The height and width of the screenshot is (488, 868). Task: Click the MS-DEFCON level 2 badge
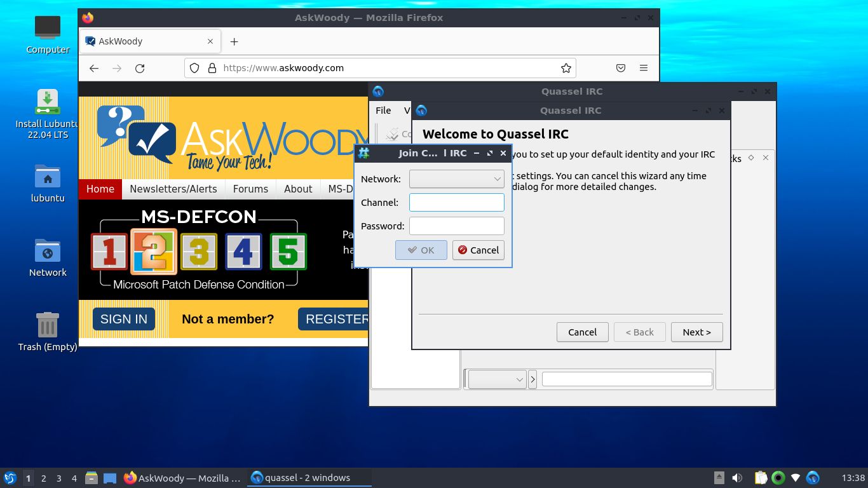153,251
